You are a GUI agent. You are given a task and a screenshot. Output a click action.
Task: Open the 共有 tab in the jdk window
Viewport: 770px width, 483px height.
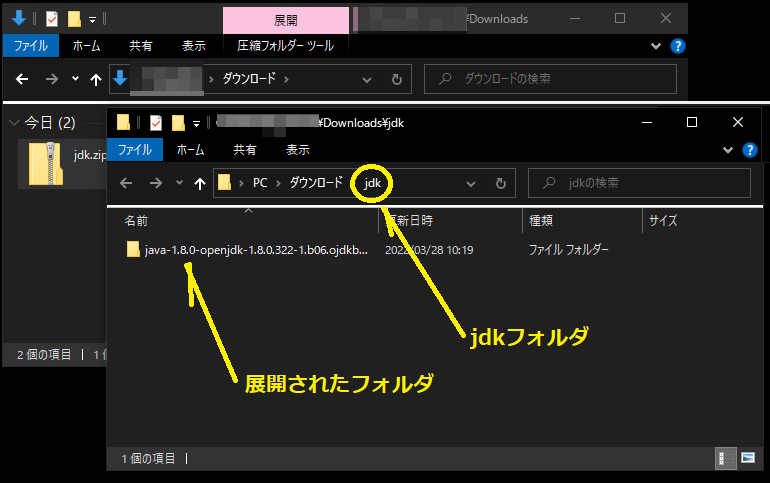tap(244, 150)
